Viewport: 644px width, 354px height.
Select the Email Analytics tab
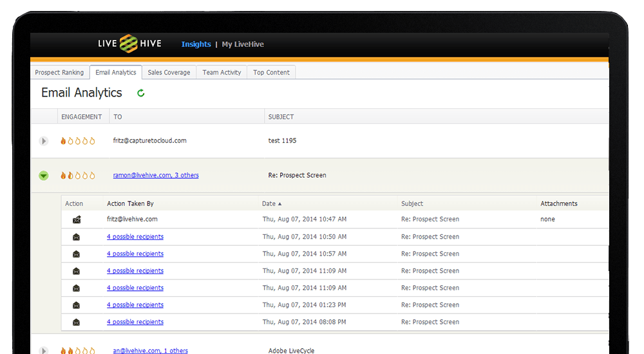pyautogui.click(x=116, y=72)
